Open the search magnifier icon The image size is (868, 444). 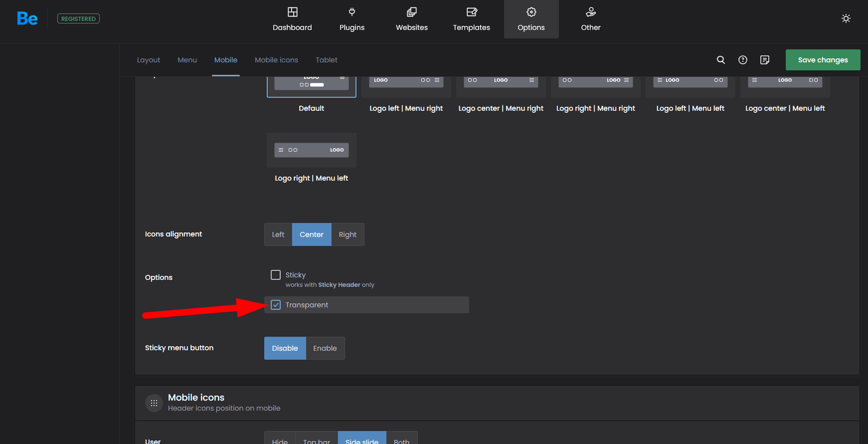721,60
